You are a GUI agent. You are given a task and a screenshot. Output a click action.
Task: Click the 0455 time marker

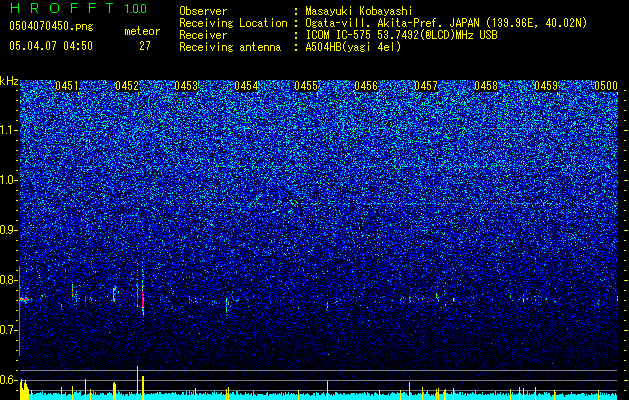pyautogui.click(x=306, y=86)
